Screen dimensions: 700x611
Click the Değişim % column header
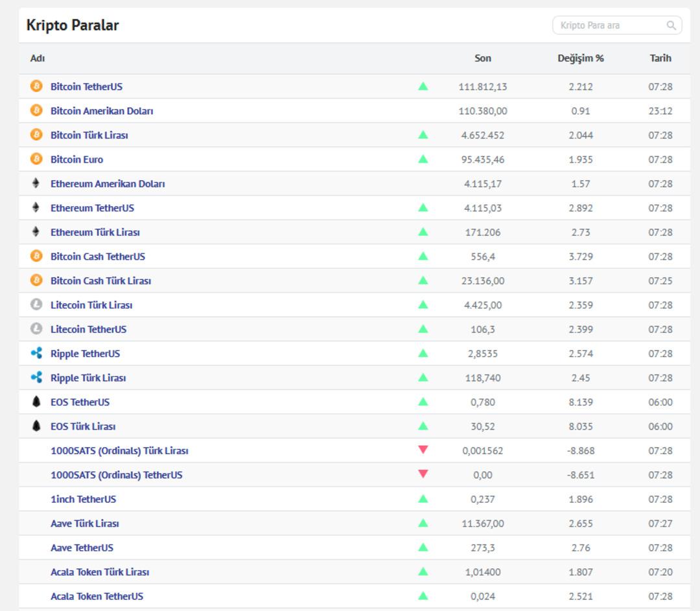(580, 58)
